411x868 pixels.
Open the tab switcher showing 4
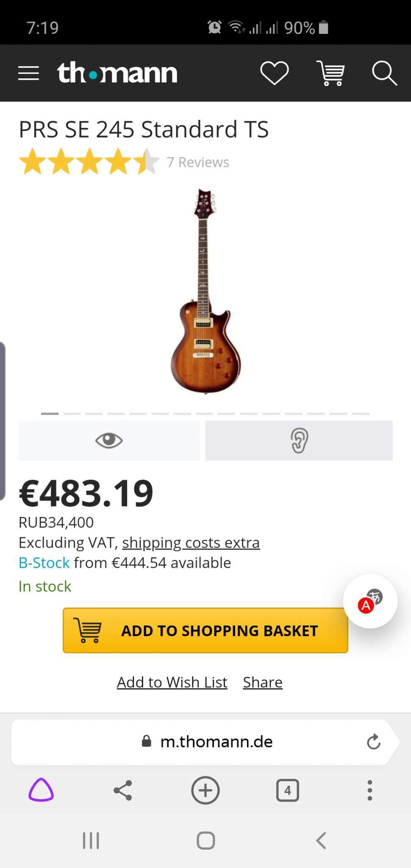pos(288,790)
